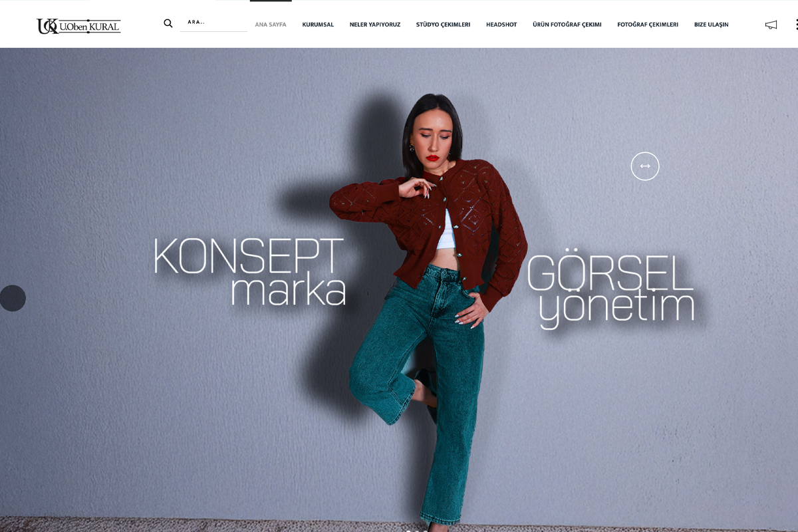Click the U.Oben Kural logo

[x=78, y=26]
